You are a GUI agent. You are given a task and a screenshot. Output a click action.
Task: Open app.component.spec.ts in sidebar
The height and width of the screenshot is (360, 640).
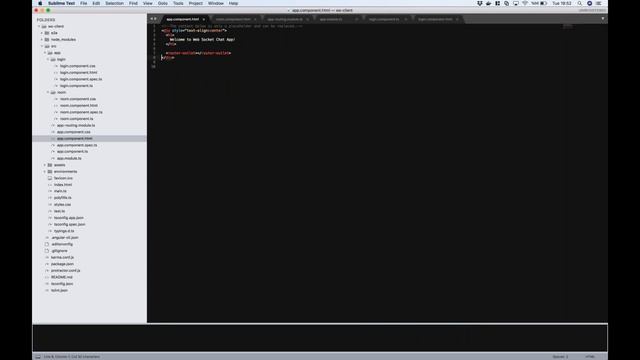point(77,145)
